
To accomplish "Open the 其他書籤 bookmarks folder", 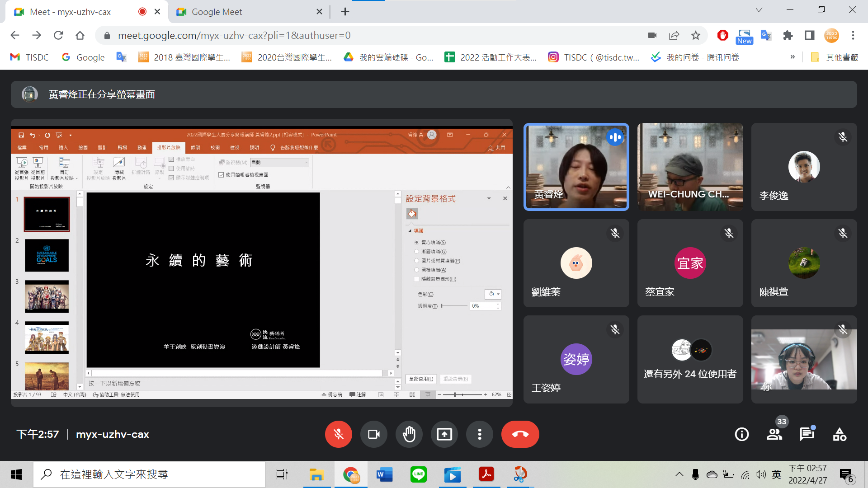I will point(835,57).
